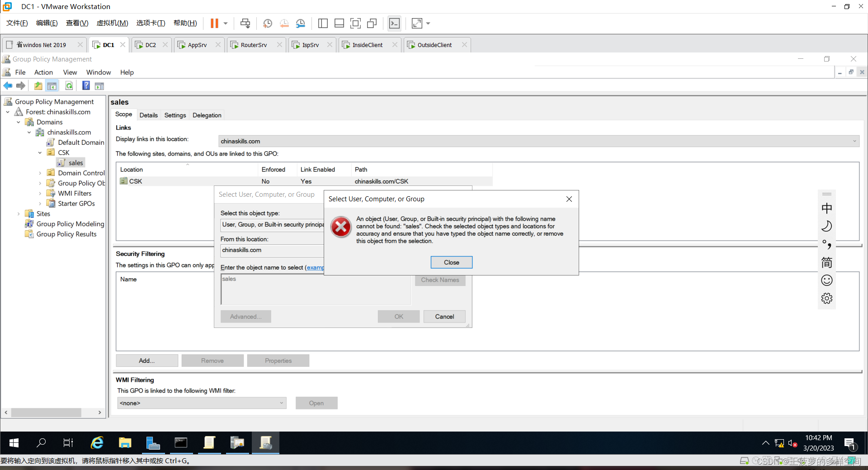Open Windows notification center icon
This screenshot has width=868, height=470.
click(850, 443)
